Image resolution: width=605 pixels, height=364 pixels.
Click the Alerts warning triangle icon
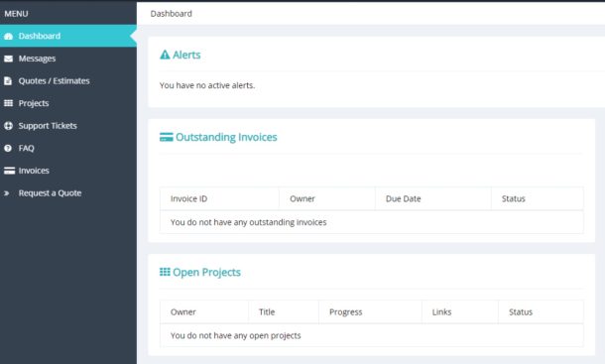pos(165,55)
